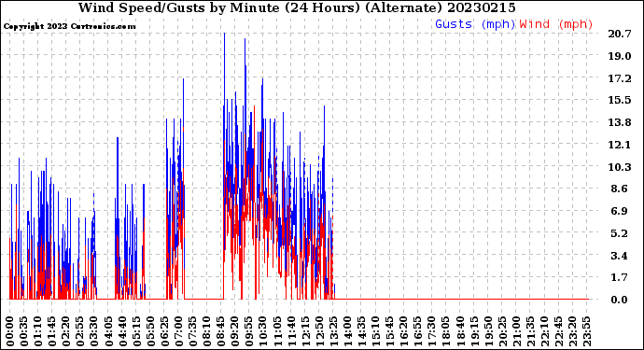
Task: Click the 07:35 time label
Action: coord(192,331)
